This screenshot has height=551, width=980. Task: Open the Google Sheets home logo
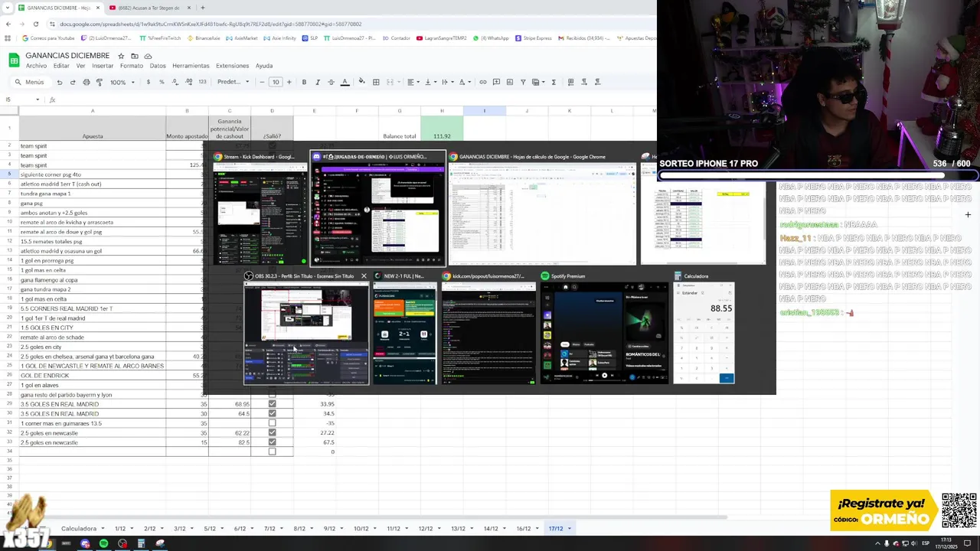[14, 60]
